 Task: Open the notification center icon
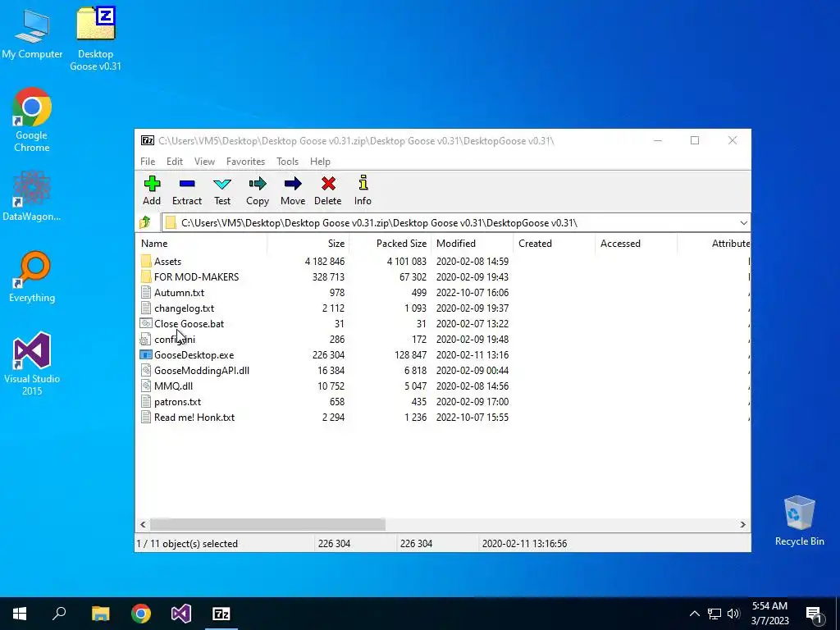pyautogui.click(x=813, y=614)
